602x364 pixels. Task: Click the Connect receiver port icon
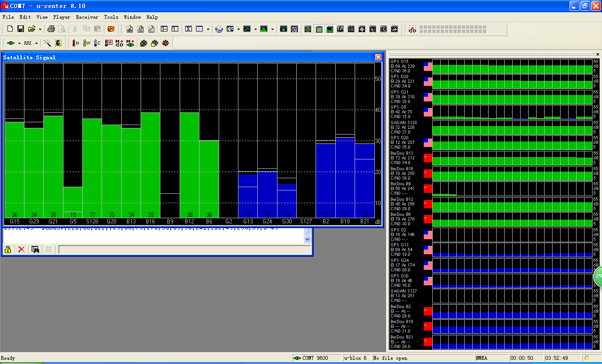(10, 43)
